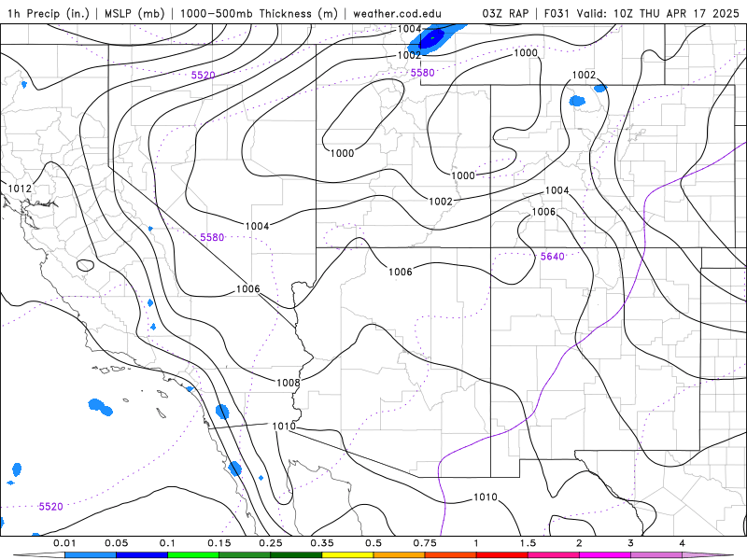
Task: Click the 0.35 legend value
Action: click(x=322, y=543)
